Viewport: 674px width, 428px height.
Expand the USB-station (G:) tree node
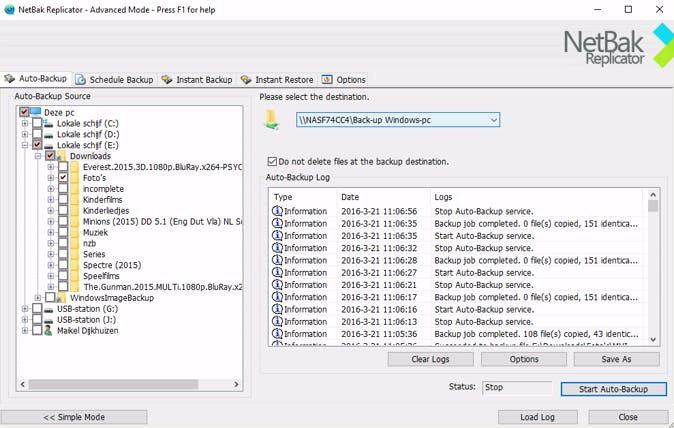click(x=25, y=309)
